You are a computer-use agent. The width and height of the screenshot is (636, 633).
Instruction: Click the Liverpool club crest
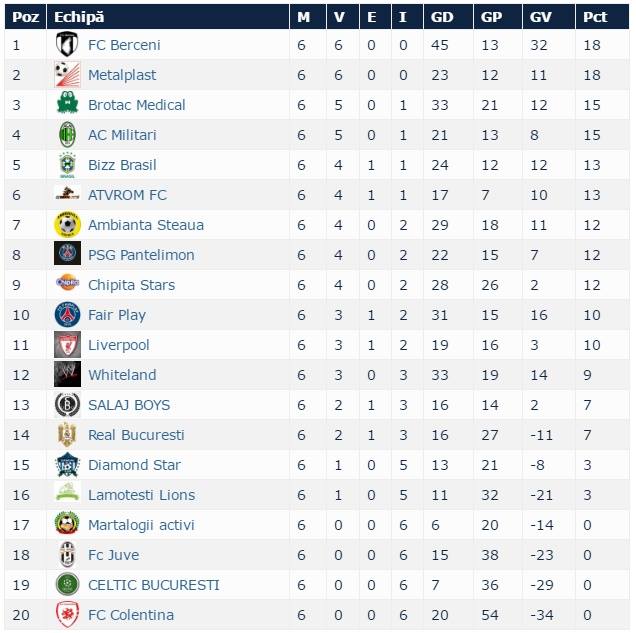click(x=67, y=345)
